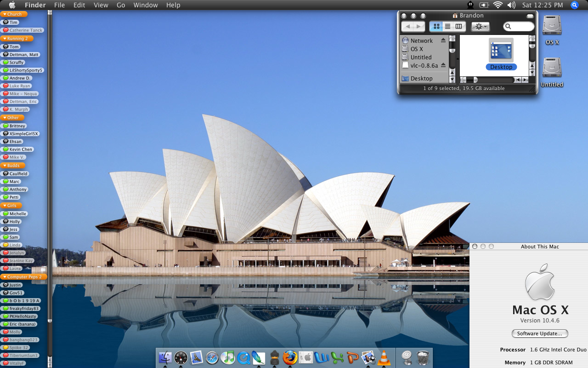Open the Finder Action gear dropdown

481,27
